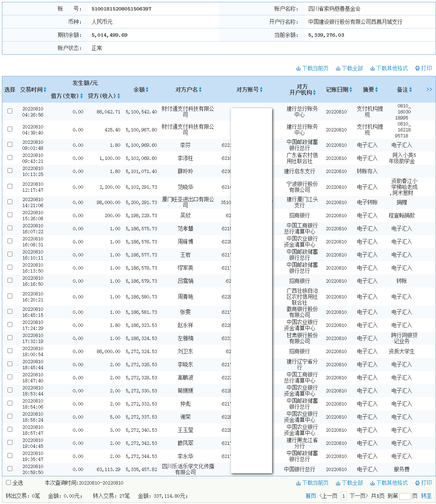Check the 全选 select-all checkbox

8,483
